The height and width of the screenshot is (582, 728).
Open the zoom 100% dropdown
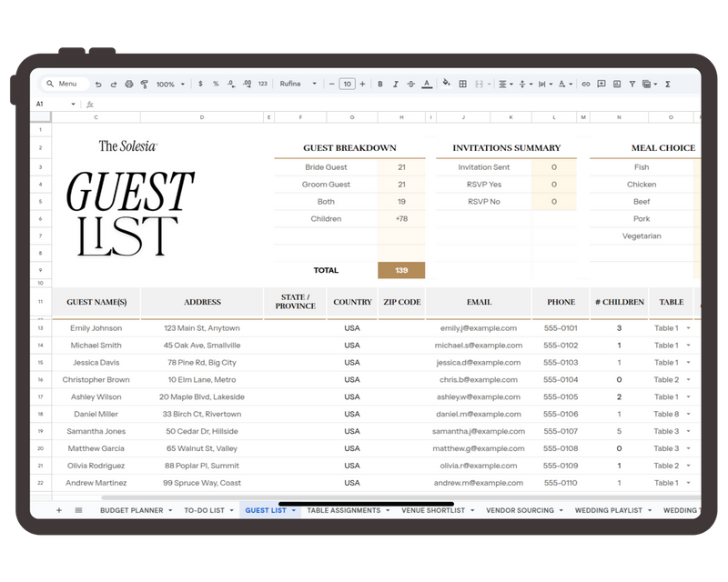coord(170,84)
